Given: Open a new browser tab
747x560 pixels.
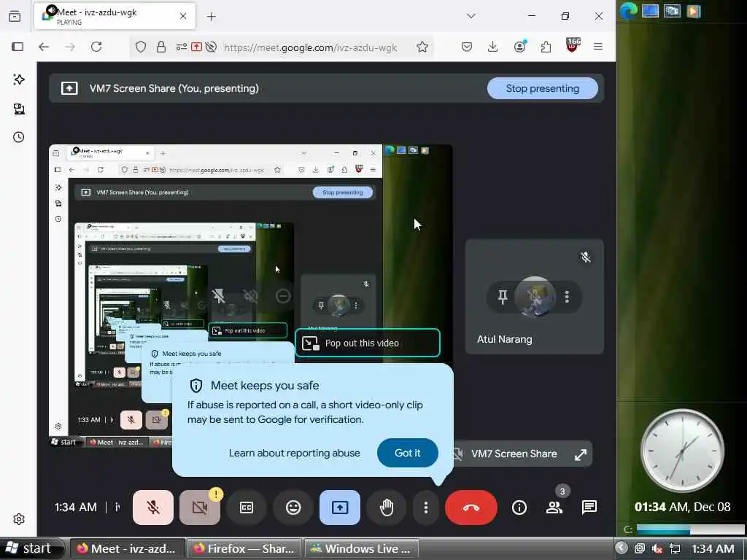Looking at the screenshot, I should 212,17.
